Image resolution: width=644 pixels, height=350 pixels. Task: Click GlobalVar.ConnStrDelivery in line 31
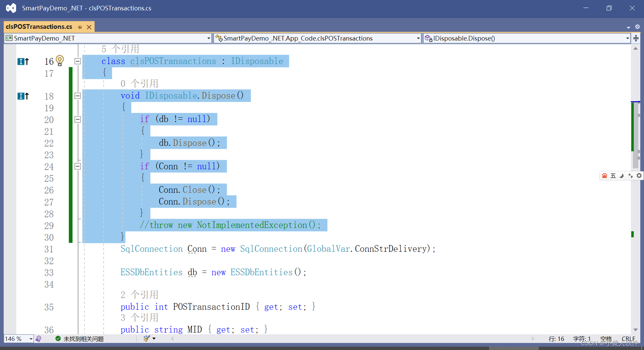pos(367,249)
